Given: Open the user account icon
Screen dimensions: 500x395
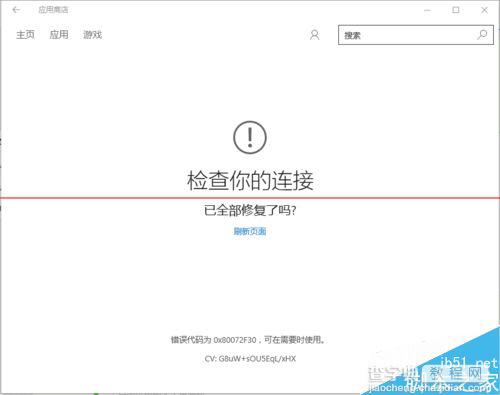Looking at the screenshot, I should (314, 35).
